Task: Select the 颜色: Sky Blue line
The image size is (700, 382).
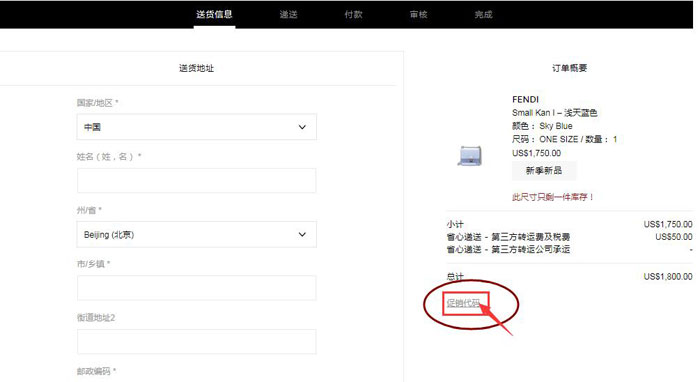Action: coord(542,126)
